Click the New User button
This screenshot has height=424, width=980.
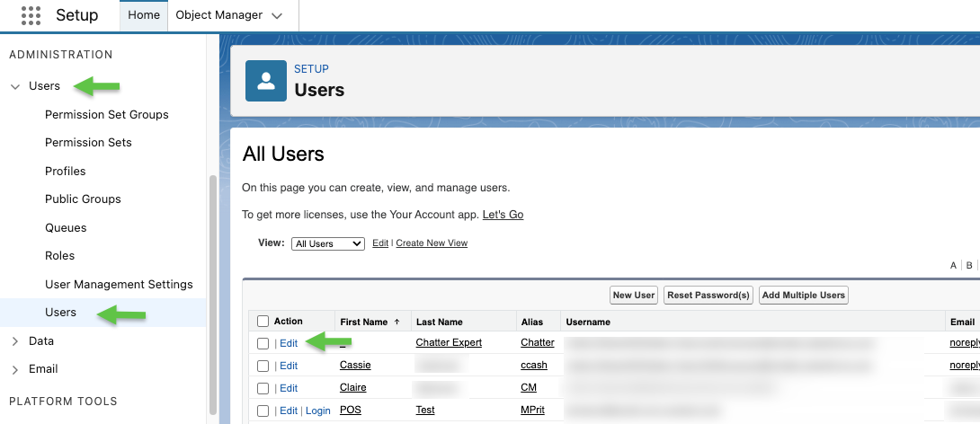click(634, 296)
